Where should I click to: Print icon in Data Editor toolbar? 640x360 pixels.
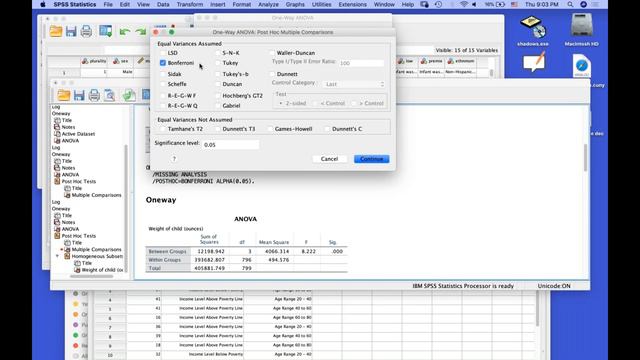86,31
